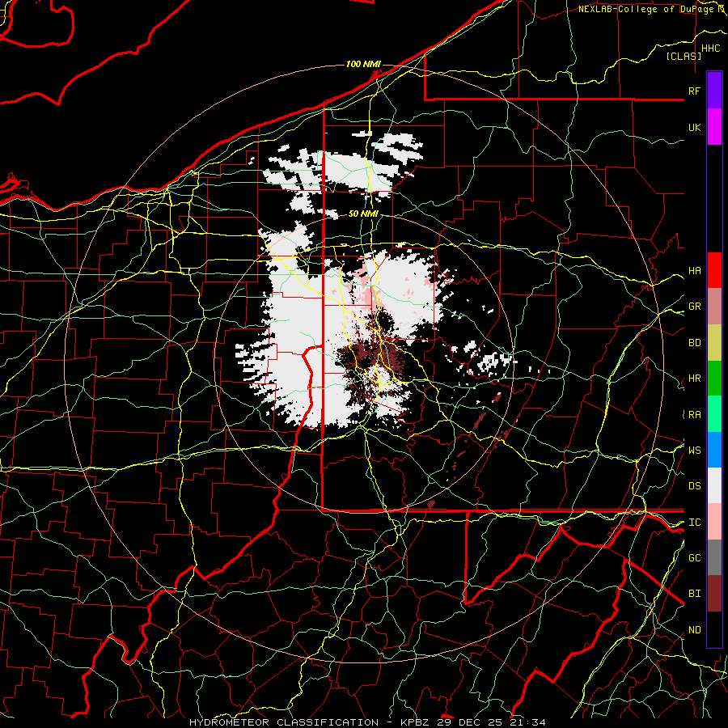Image resolution: width=728 pixels, height=728 pixels.
Task: Click the ND legend label
Action: (x=695, y=630)
